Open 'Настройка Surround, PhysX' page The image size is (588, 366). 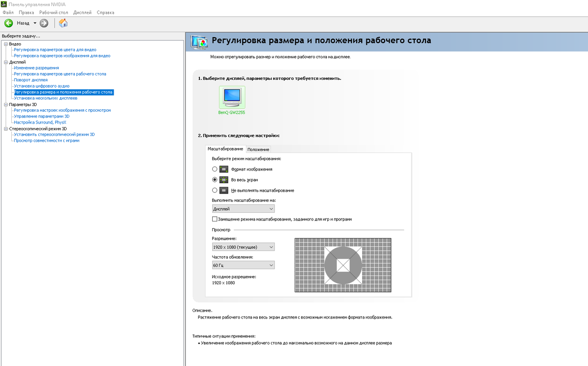click(40, 122)
